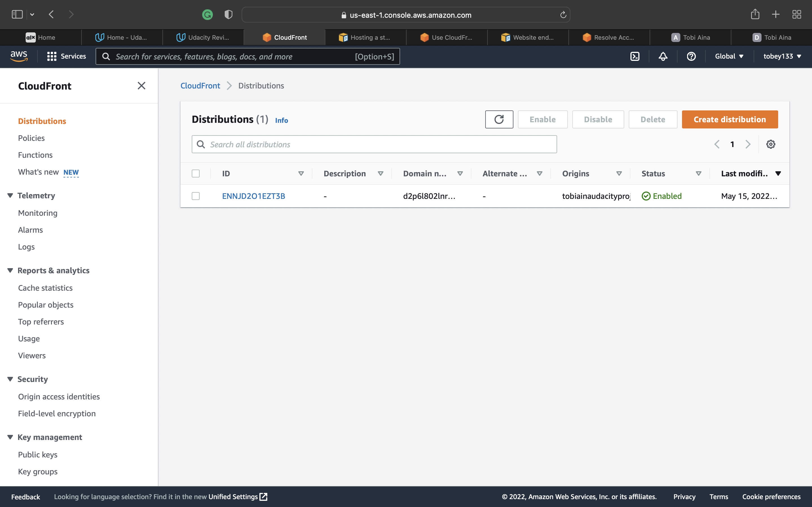
Task: Open the notifications bell
Action: coord(663,56)
